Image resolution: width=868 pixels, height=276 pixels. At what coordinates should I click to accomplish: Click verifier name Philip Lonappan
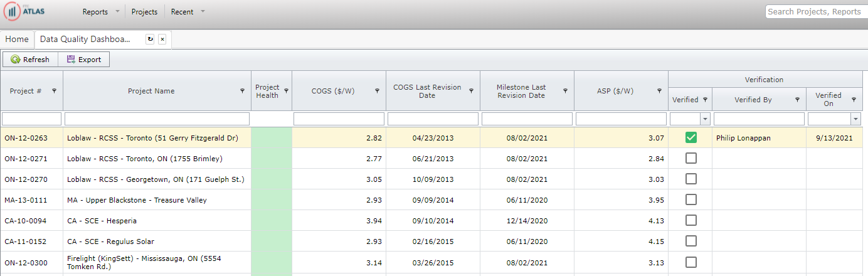(x=744, y=138)
